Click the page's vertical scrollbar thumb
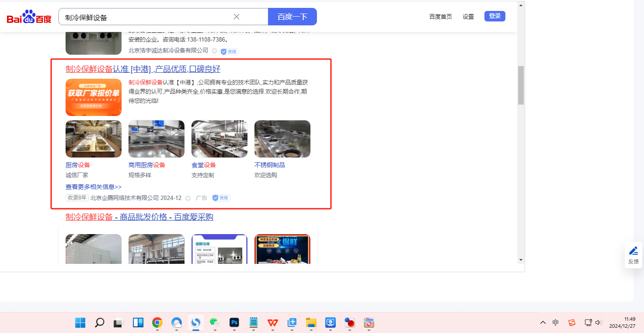The image size is (644, 333). click(521, 85)
